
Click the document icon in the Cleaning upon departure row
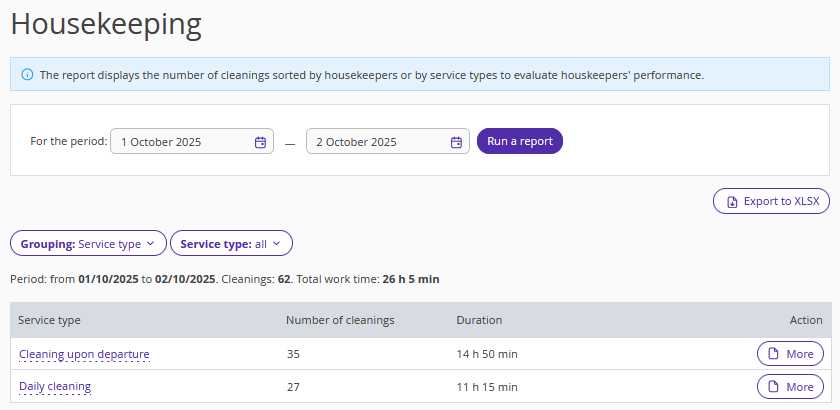[773, 354]
